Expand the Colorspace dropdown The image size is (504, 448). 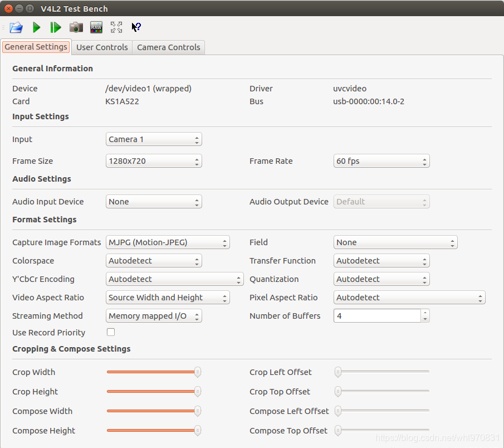(x=154, y=261)
